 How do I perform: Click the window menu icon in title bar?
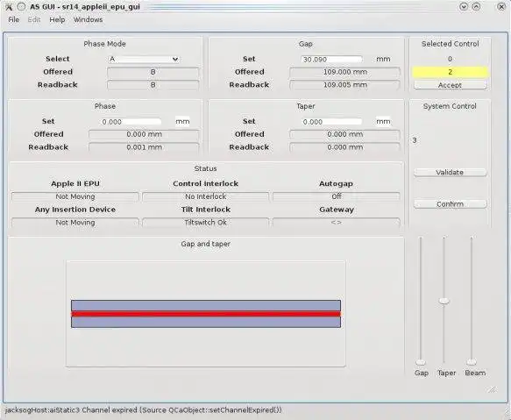tap(9, 7)
